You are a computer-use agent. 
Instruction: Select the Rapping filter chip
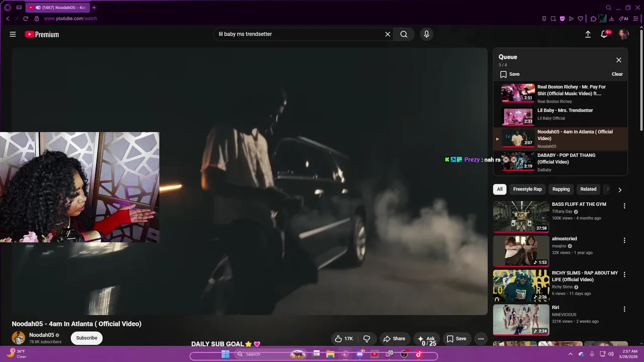(x=561, y=189)
